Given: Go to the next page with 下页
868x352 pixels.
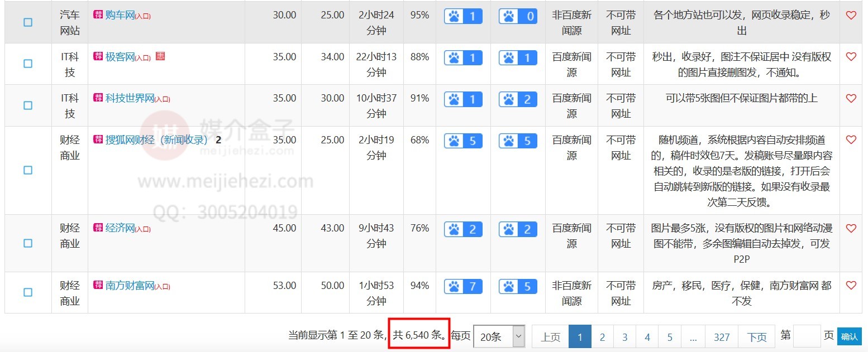Looking at the screenshot, I should [757, 337].
